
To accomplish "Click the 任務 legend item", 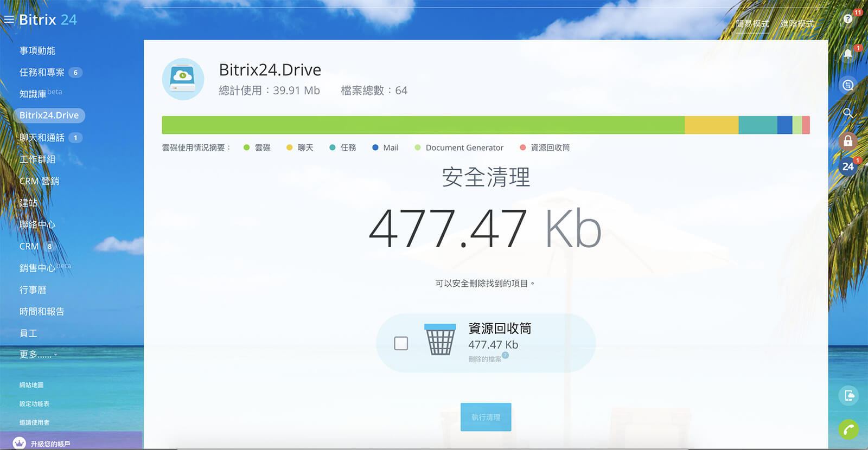I will [343, 147].
